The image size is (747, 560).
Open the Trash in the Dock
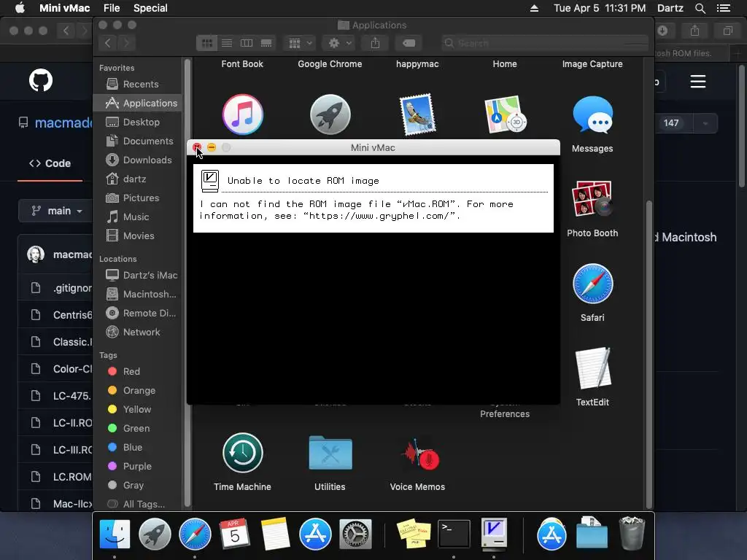point(632,534)
